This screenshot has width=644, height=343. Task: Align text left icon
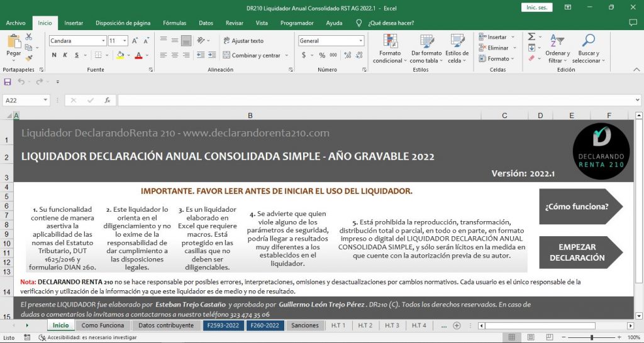(x=164, y=55)
